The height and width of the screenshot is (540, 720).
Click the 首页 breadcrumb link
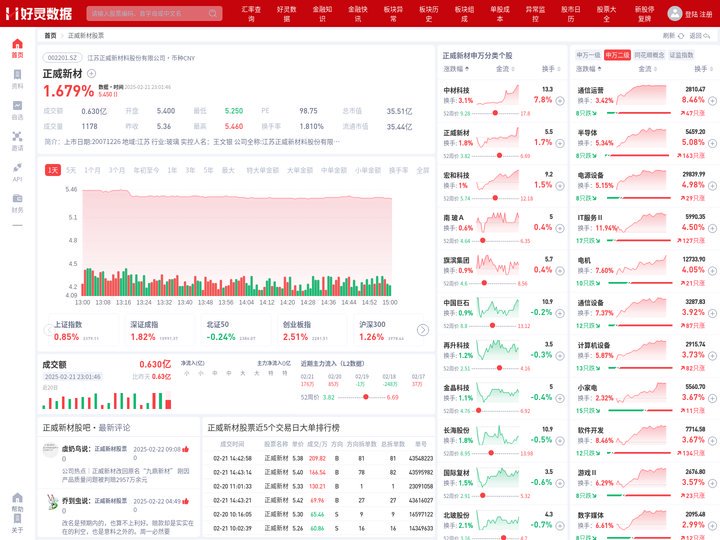coord(50,36)
